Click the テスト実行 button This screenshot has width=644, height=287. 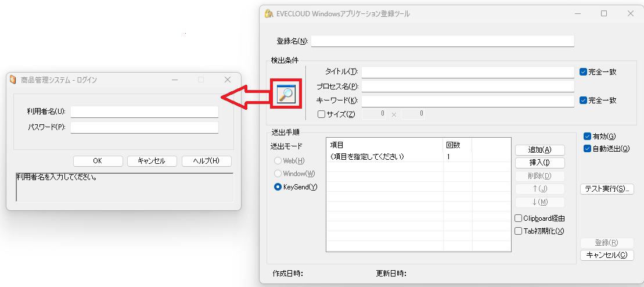(607, 189)
